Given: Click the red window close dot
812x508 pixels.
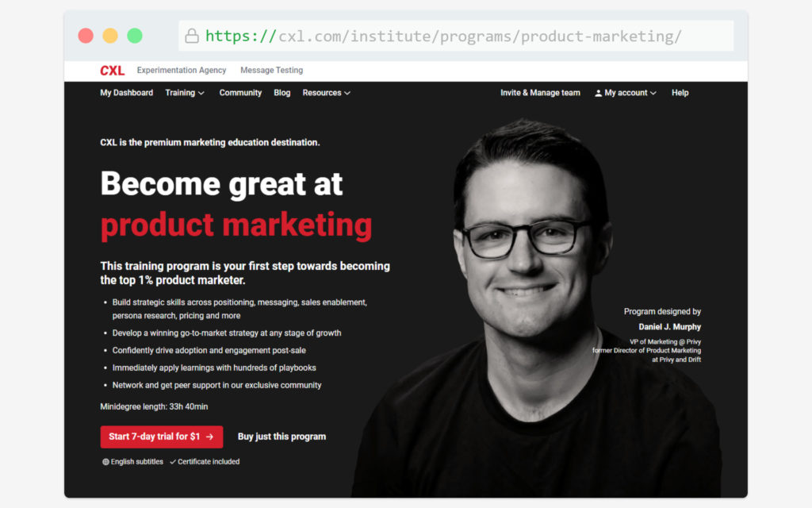Looking at the screenshot, I should click(x=86, y=36).
